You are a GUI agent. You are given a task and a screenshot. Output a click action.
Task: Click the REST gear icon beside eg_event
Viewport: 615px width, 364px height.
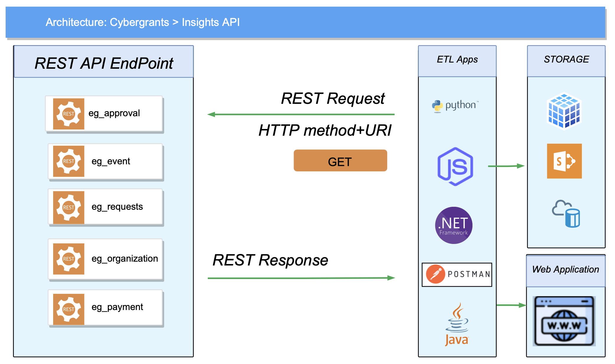68,161
